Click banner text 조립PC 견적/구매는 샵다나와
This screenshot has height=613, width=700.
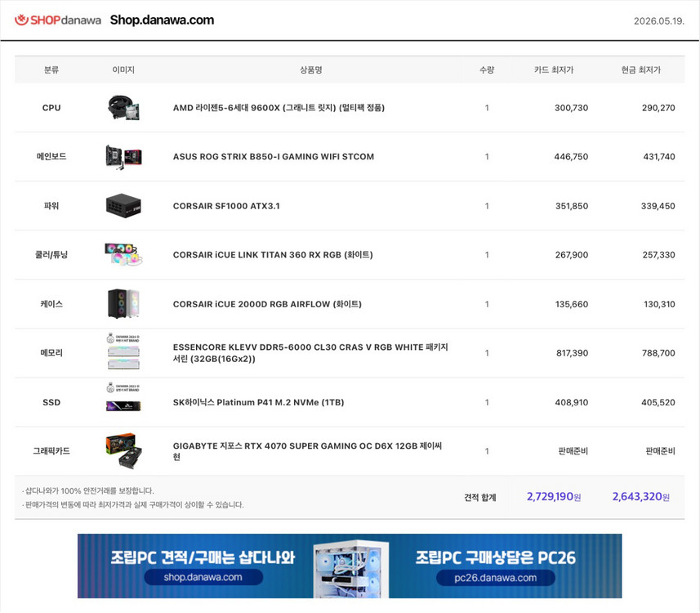[x=203, y=557]
